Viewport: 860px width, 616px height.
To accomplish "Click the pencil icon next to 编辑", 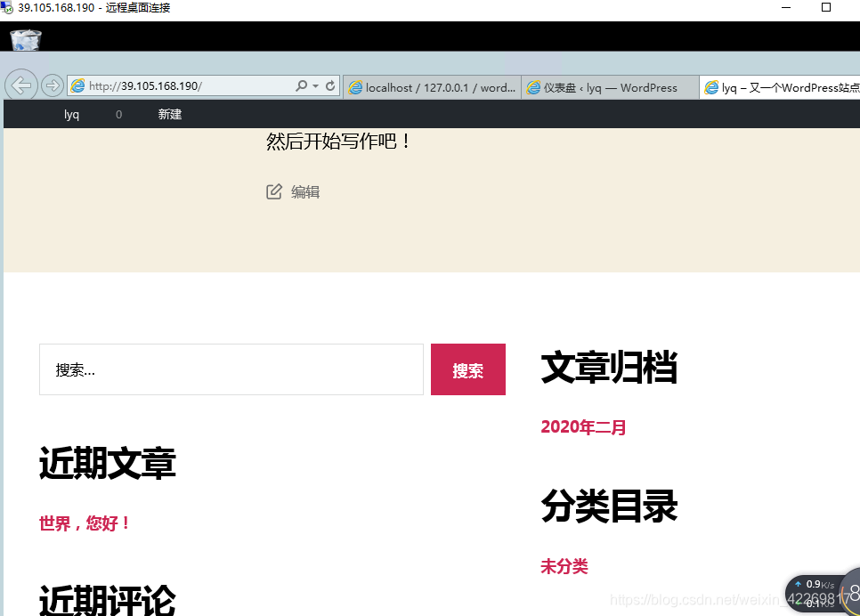I will coord(274,190).
